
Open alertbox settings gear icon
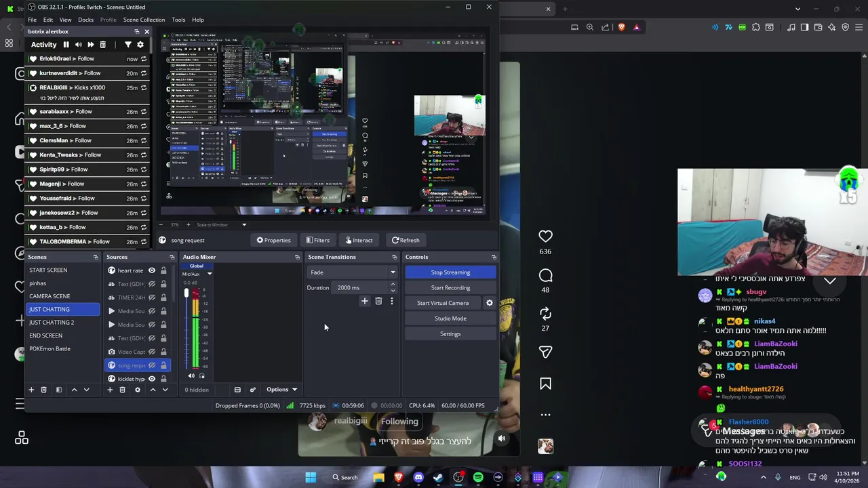140,45
